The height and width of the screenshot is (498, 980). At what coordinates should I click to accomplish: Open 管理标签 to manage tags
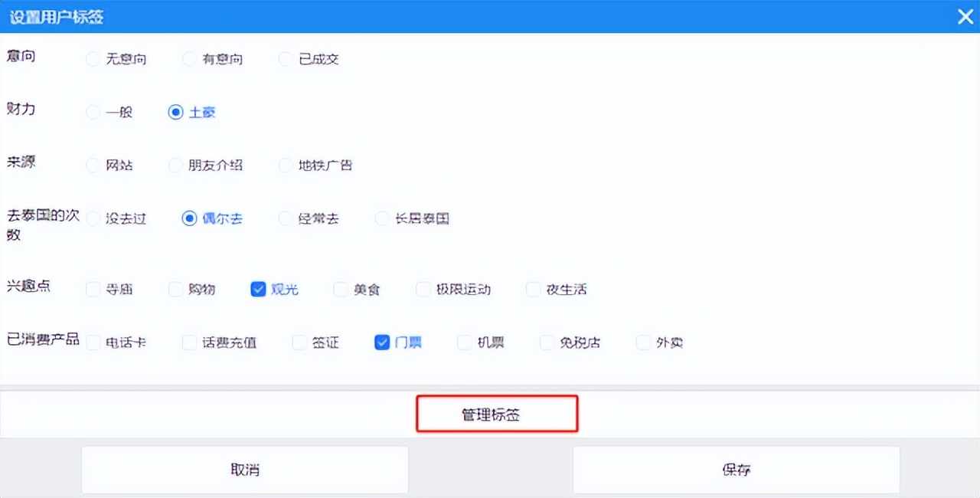[496, 413]
